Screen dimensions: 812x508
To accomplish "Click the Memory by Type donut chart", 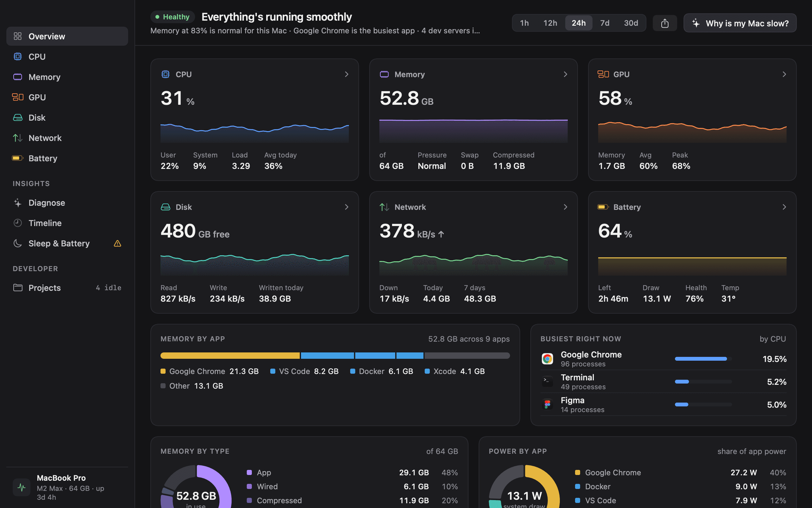I will [x=196, y=486].
